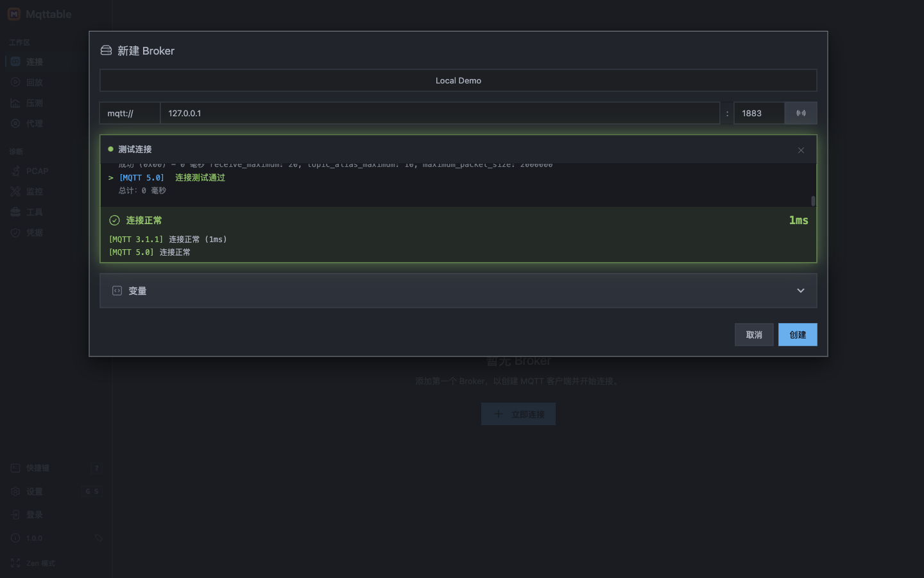Click the 测试连接 panel title
924x578 pixels.
[135, 149]
